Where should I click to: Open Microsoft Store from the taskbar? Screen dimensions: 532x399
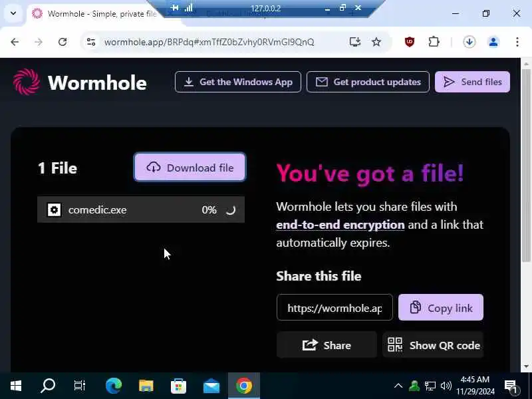(x=178, y=386)
